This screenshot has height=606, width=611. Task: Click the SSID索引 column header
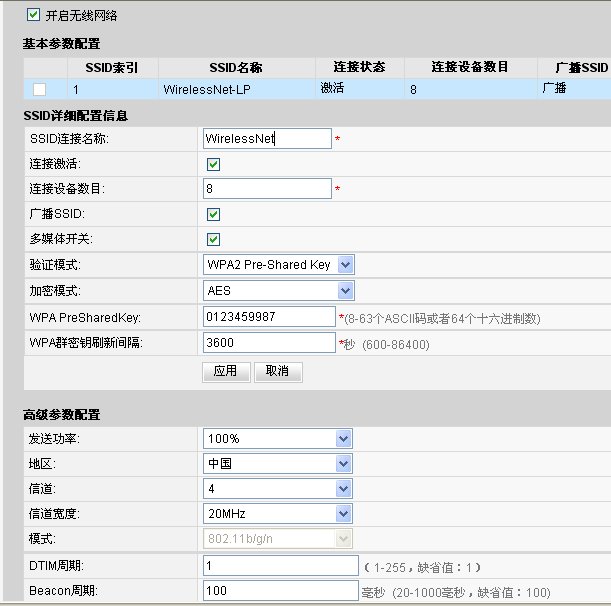pyautogui.click(x=111, y=68)
